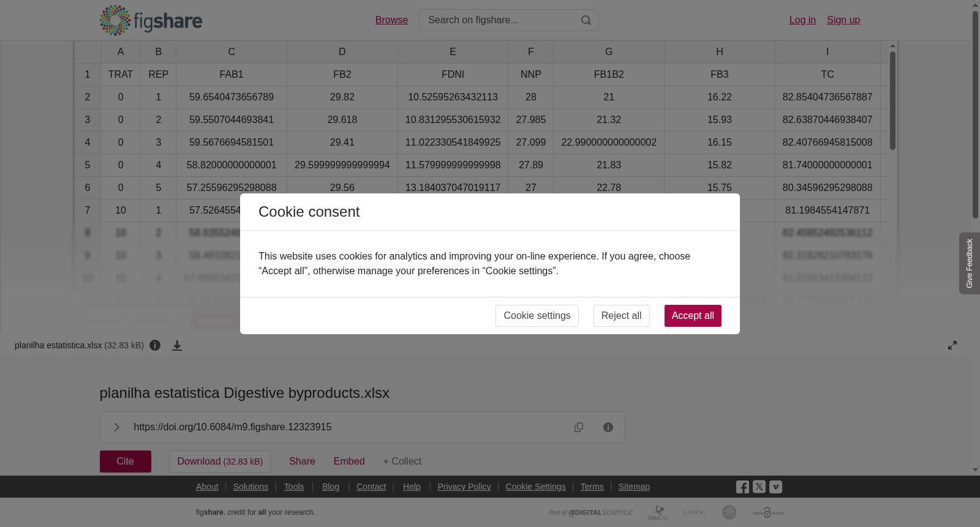Open the figshare home logo
Viewport: 980px width, 527px height.
pyautogui.click(x=151, y=20)
